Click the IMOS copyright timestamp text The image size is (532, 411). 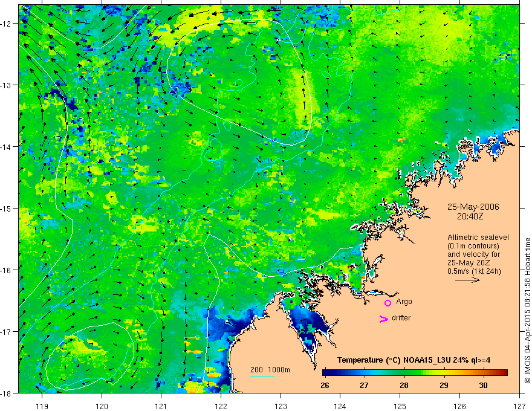pyautogui.click(x=527, y=311)
